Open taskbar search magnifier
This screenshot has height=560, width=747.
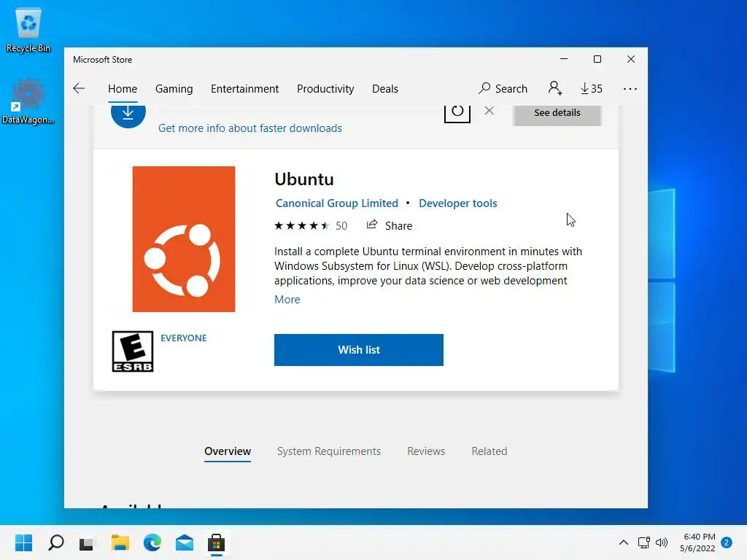coord(55,542)
